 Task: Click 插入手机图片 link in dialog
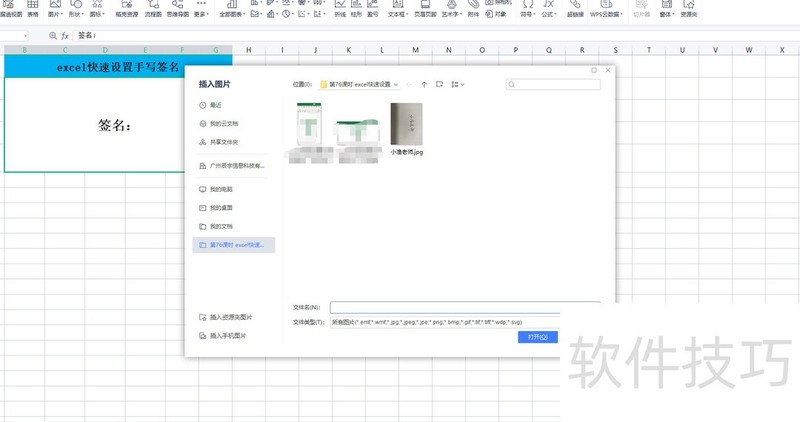[222, 336]
